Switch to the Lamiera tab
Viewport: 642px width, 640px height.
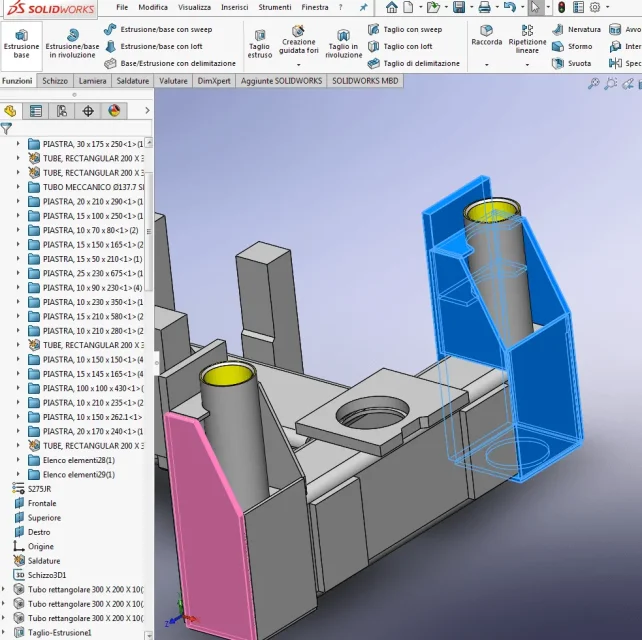point(93,81)
